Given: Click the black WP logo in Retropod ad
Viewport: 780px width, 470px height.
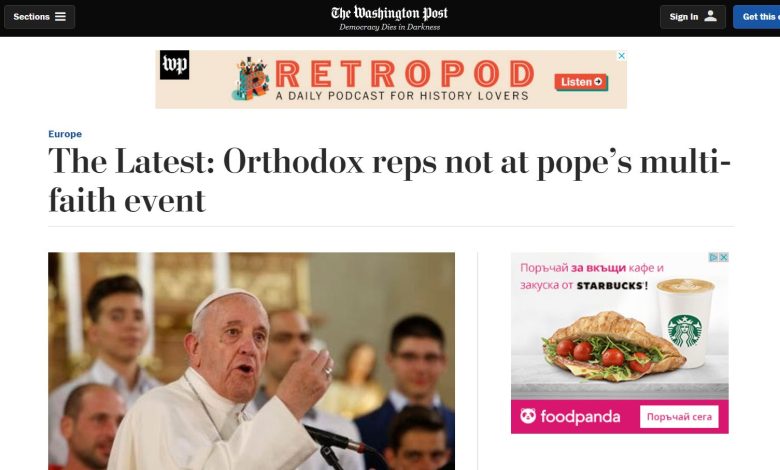Looking at the screenshot, I should coord(175,65).
